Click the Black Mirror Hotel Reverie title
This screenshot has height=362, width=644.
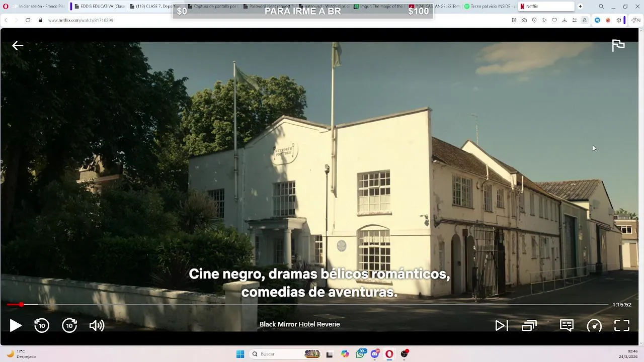pyautogui.click(x=300, y=324)
